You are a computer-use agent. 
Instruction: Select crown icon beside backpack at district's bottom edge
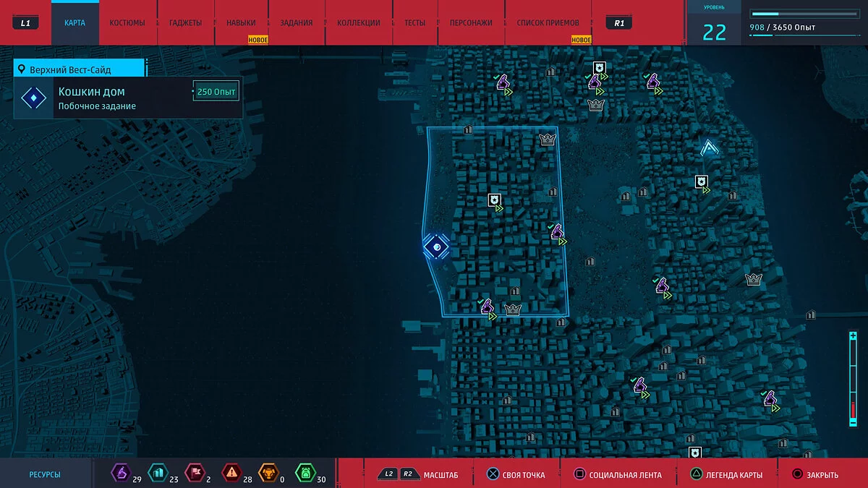tap(513, 309)
